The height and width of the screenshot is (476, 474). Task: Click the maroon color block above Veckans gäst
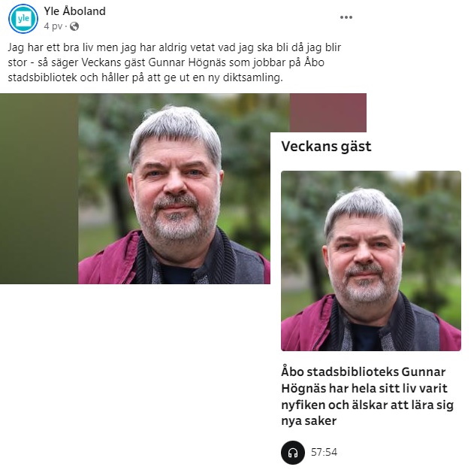point(328,113)
